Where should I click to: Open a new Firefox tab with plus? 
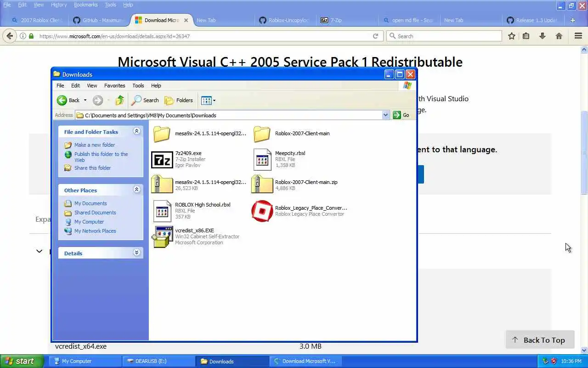(573, 20)
